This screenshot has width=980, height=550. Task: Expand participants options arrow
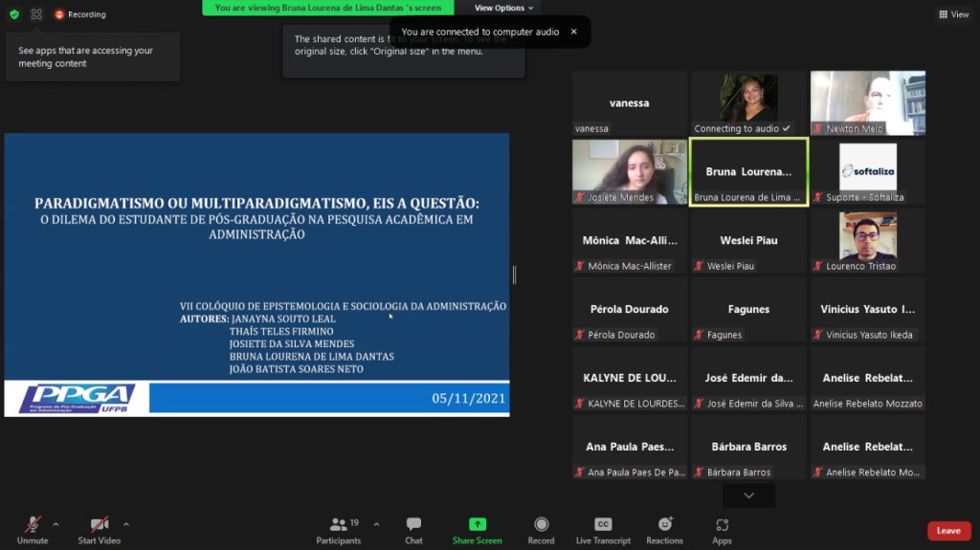(x=376, y=524)
